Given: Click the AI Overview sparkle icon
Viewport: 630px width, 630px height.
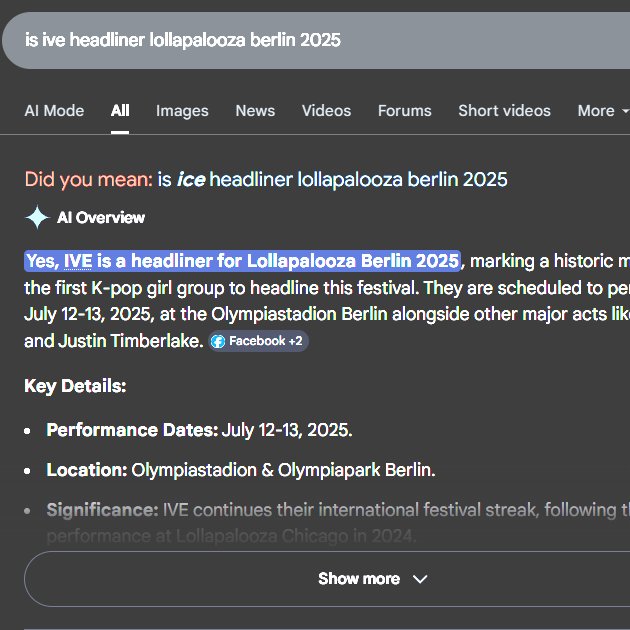Looking at the screenshot, I should click(x=37, y=217).
